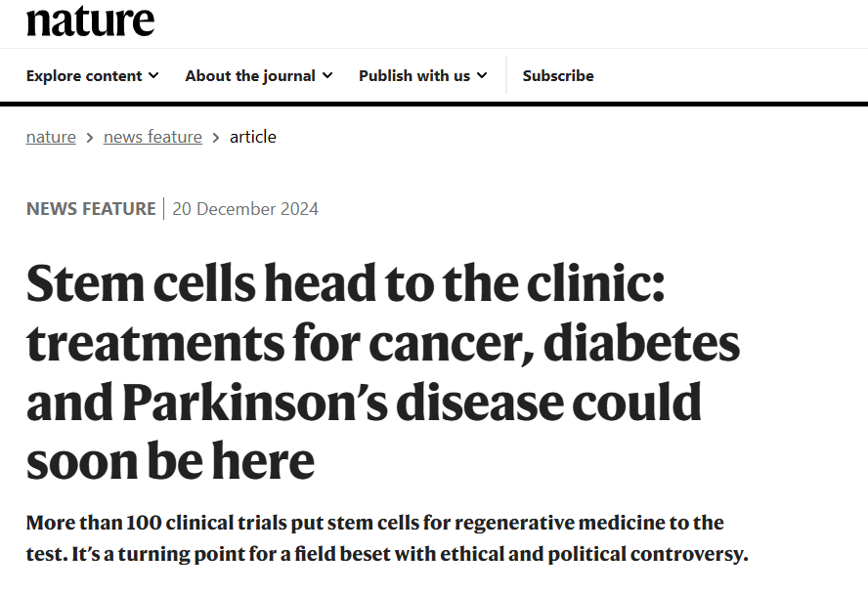Image resolution: width=868 pixels, height=595 pixels.
Task: Click the Subscribe link
Action: point(558,75)
